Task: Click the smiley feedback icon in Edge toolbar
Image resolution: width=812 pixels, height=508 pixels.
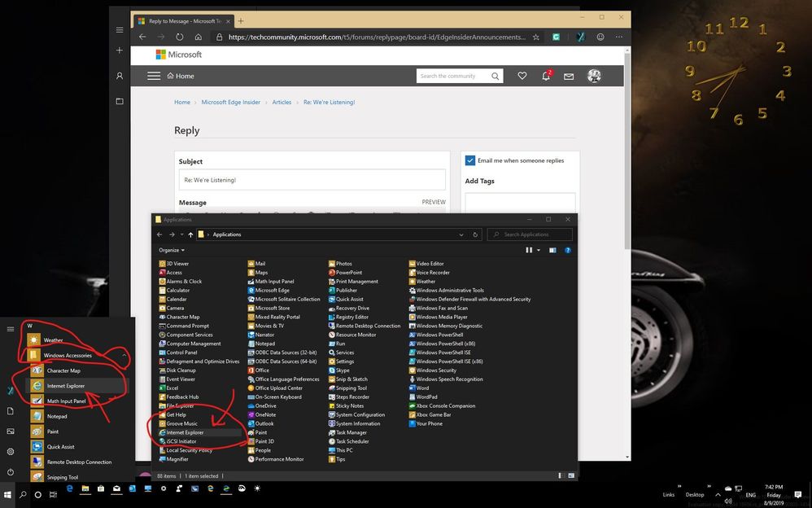Action: pos(600,37)
